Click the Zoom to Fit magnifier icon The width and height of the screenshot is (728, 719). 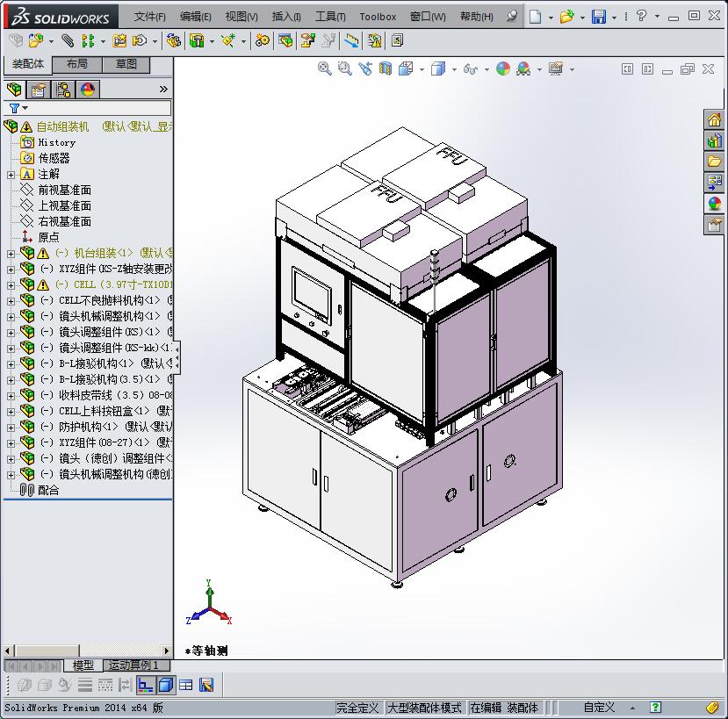click(325, 68)
